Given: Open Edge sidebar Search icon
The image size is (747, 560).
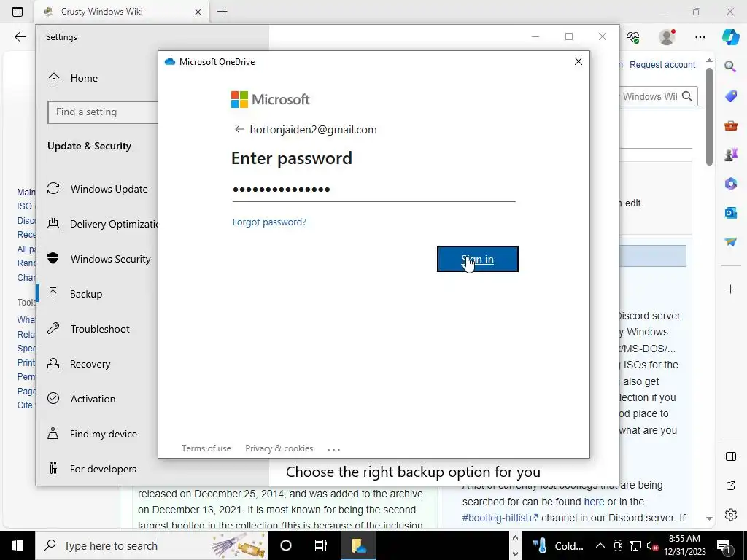Looking at the screenshot, I should pos(730,66).
